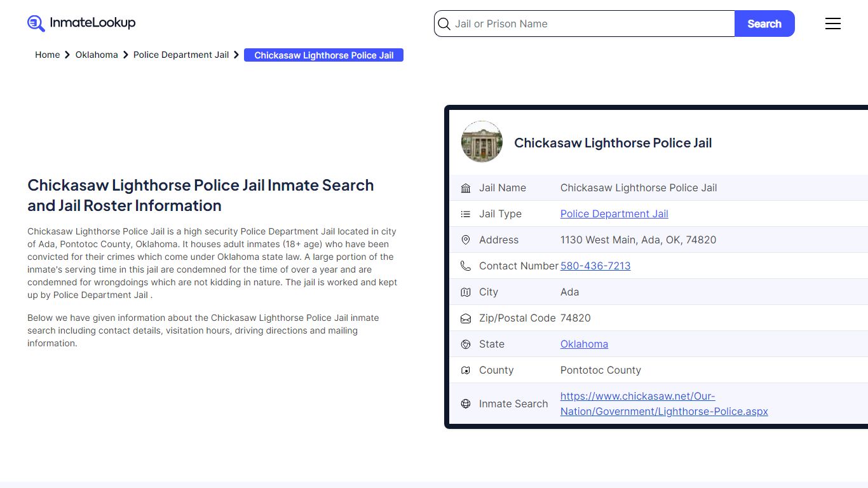This screenshot has height=488, width=868.
Task: Click the Jail Name value text
Action: pos(639,188)
